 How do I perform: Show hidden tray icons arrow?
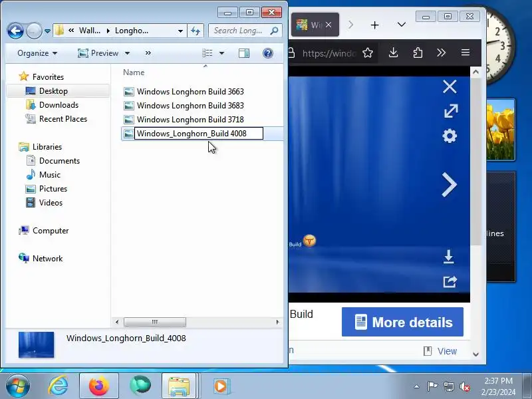pyautogui.click(x=416, y=386)
